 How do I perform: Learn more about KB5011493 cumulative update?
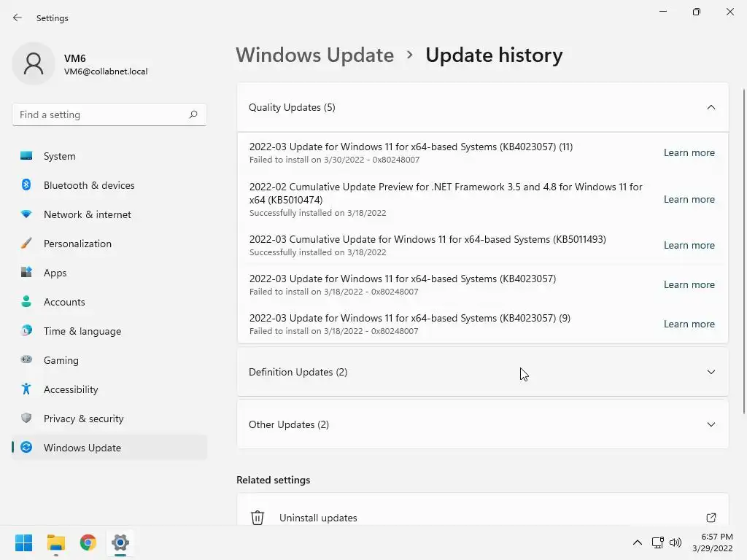click(x=689, y=245)
